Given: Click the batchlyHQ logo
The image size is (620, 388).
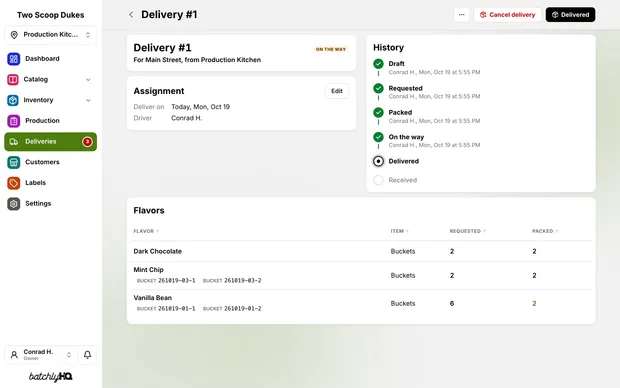Looking at the screenshot, I should (51, 377).
